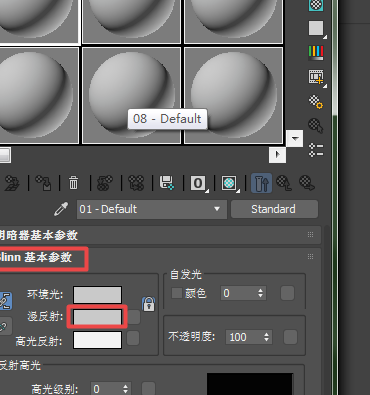This screenshot has height=395, width=370.
Task: Open the 高光反射 color swatch
Action: coord(97,340)
